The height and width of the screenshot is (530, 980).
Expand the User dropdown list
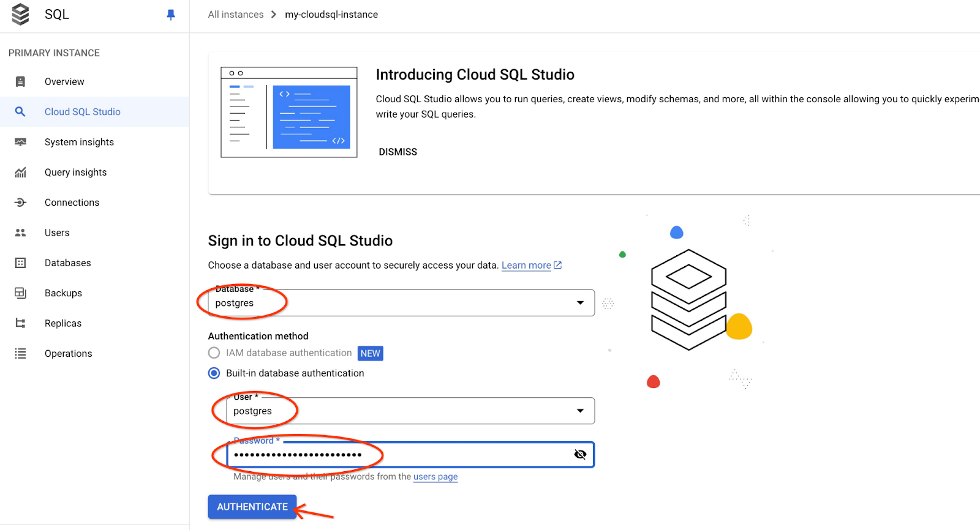[x=579, y=411]
